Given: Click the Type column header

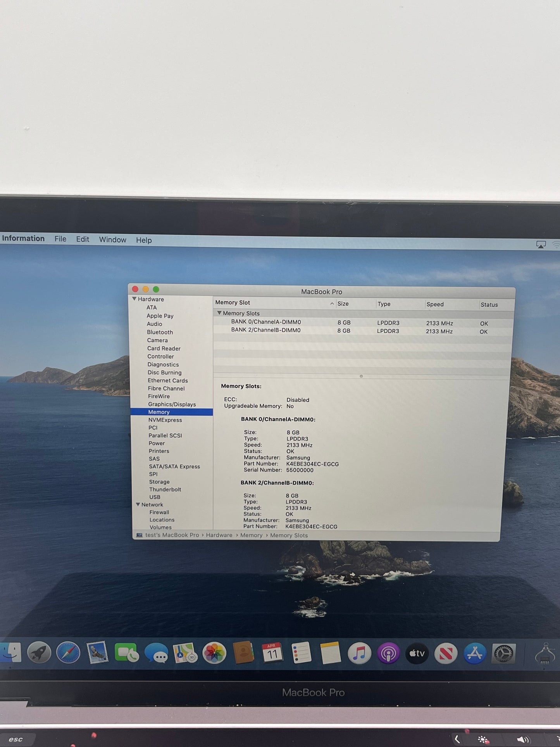Looking at the screenshot, I should click(401, 304).
